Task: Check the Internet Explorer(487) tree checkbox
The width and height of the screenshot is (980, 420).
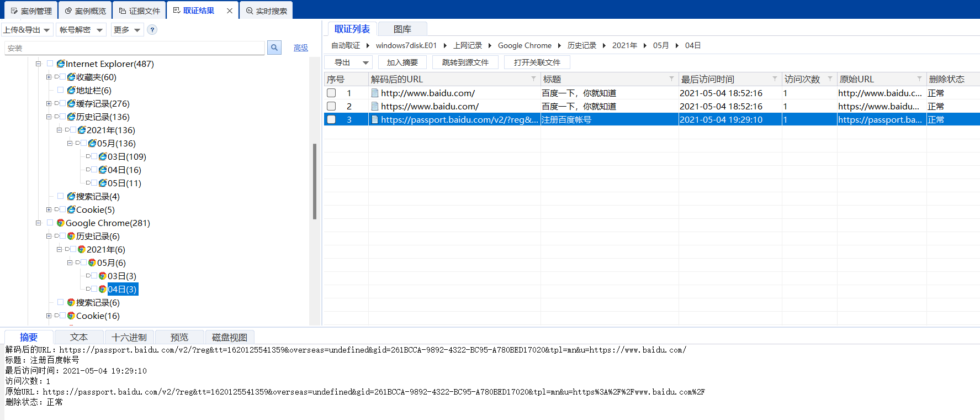Action: coord(50,64)
